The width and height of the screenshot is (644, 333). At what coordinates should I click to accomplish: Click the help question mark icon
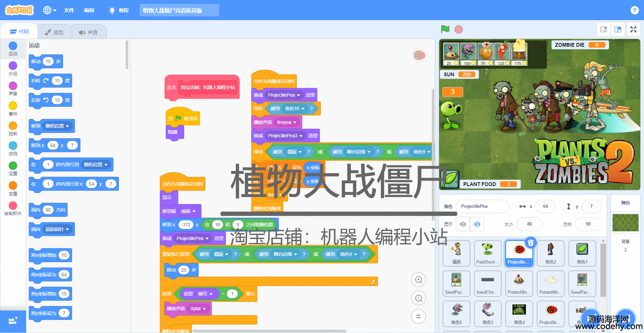point(634,10)
